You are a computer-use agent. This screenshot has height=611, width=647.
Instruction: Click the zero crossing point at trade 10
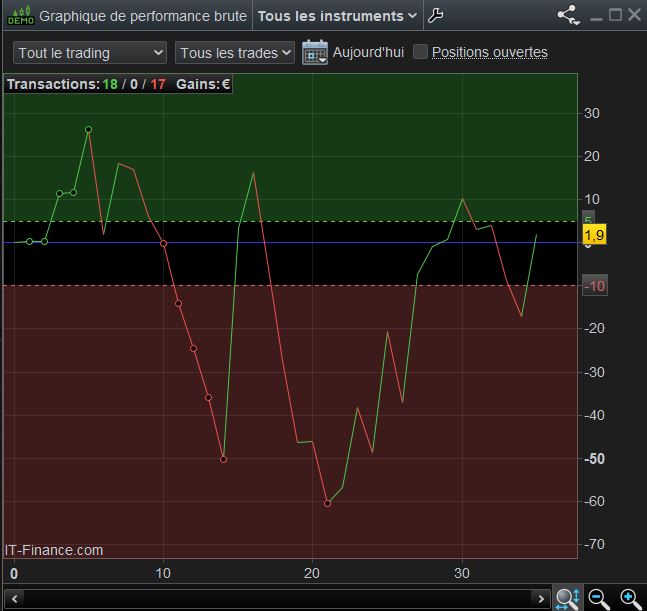163,243
